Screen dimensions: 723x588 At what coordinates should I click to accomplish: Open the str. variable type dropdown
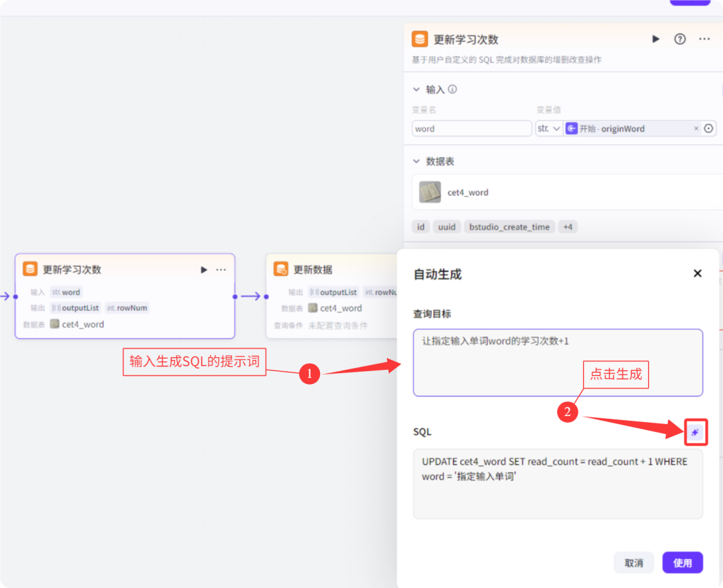coord(549,128)
